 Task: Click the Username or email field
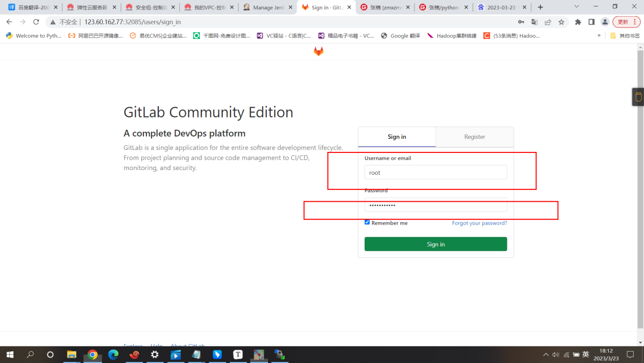pyautogui.click(x=436, y=172)
